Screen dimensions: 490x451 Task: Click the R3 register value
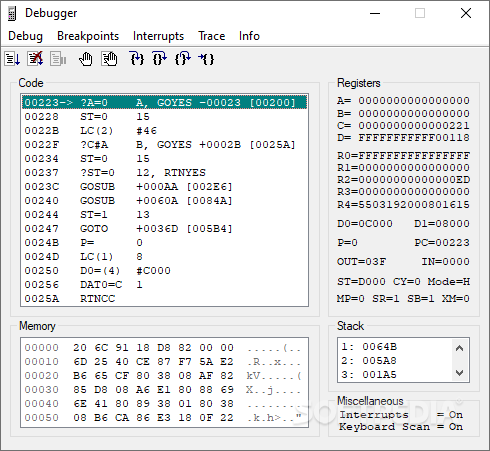point(414,192)
